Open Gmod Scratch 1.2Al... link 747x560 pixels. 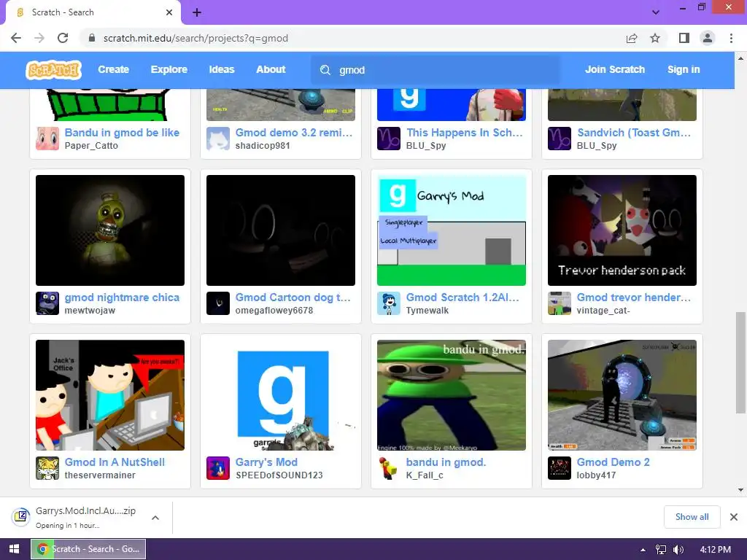[462, 297]
